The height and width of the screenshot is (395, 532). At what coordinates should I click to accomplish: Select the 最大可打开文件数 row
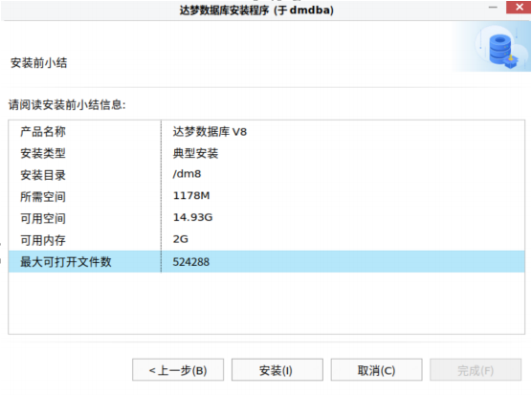pos(266,261)
